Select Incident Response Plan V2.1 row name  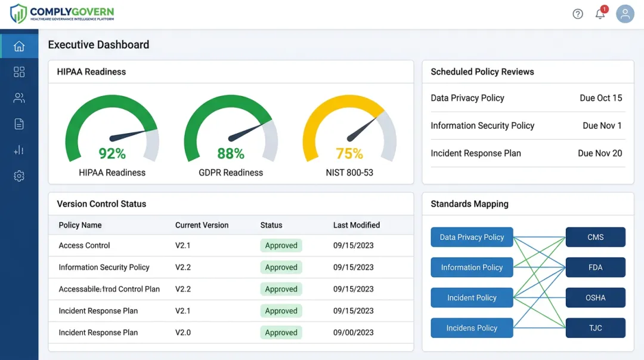click(98, 310)
